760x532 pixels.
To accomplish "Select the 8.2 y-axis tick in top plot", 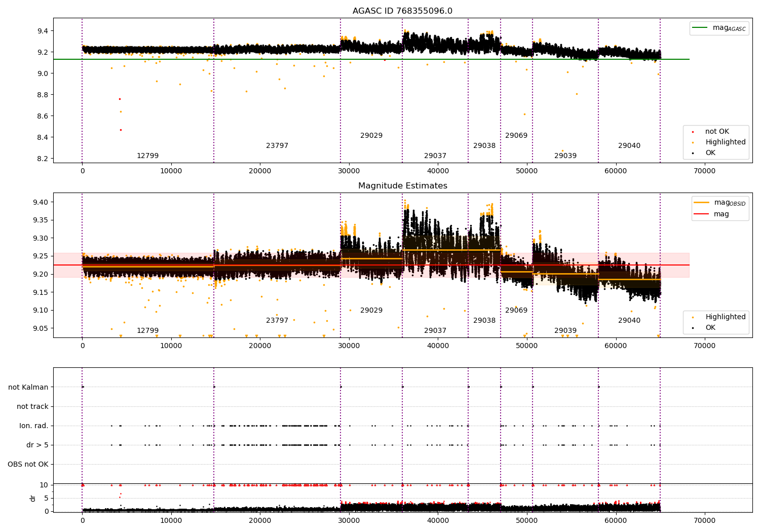I will 43,159.
